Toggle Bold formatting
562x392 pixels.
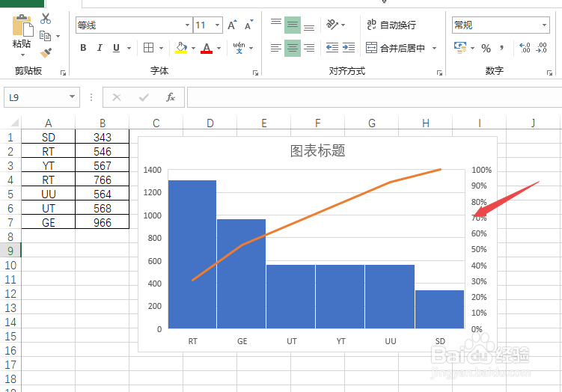click(83, 48)
